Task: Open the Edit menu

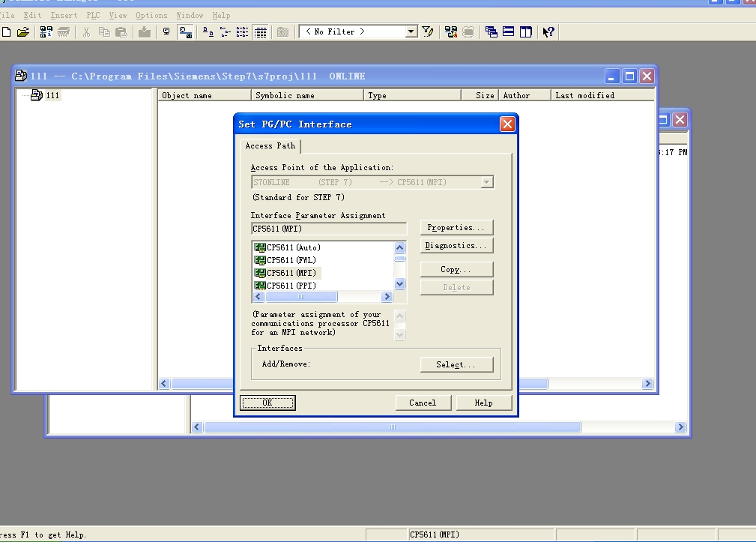Action: [x=32, y=16]
